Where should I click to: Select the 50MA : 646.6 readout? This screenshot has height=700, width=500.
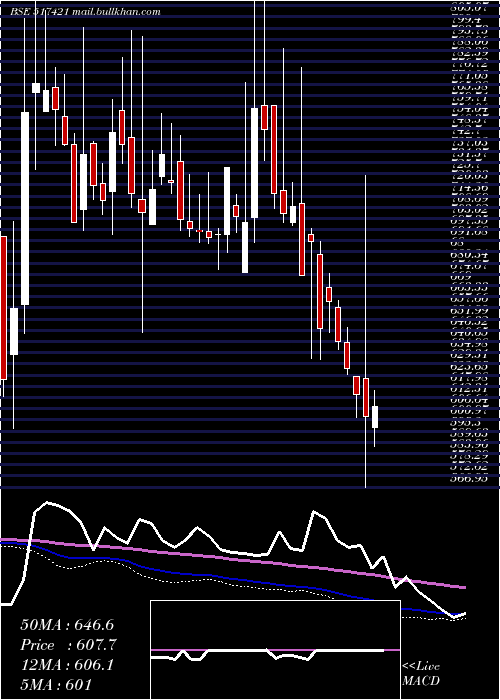tap(65, 625)
